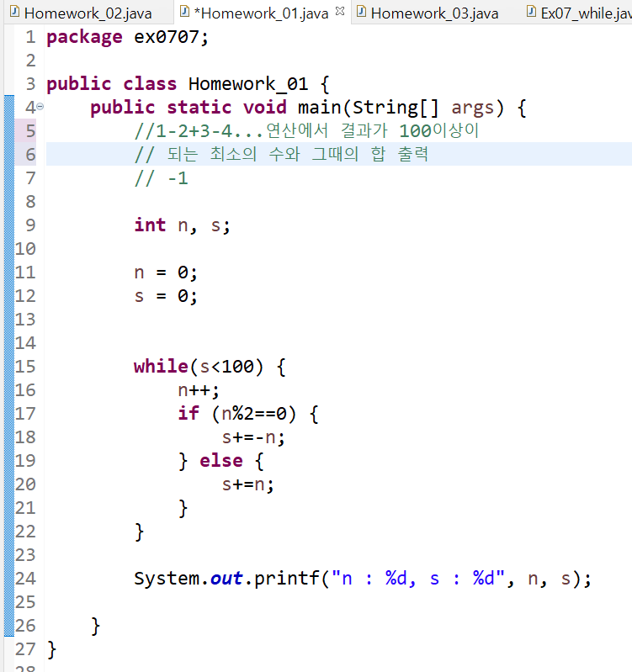Click the Java file icon on Homework_02 tab
Screen dimensions: 632x672
(x=14, y=12)
